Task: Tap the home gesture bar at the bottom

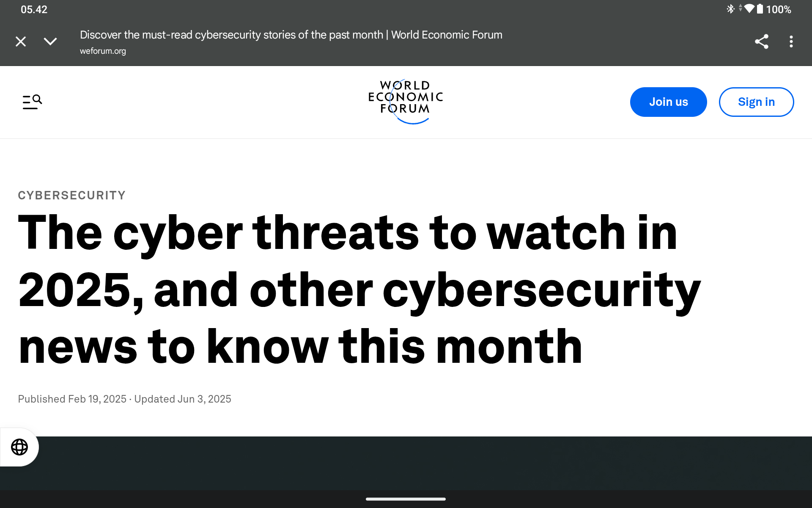Action: tap(406, 499)
